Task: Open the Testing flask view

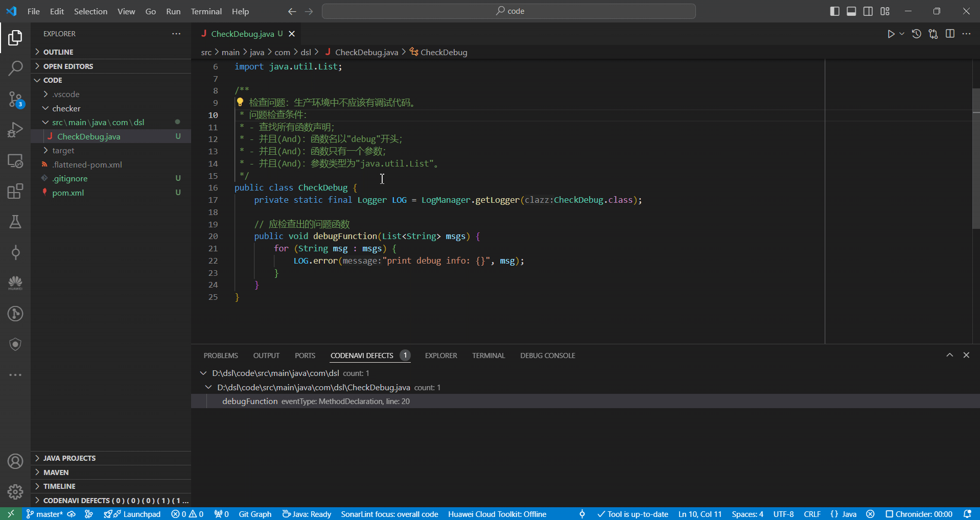Action: pos(15,222)
